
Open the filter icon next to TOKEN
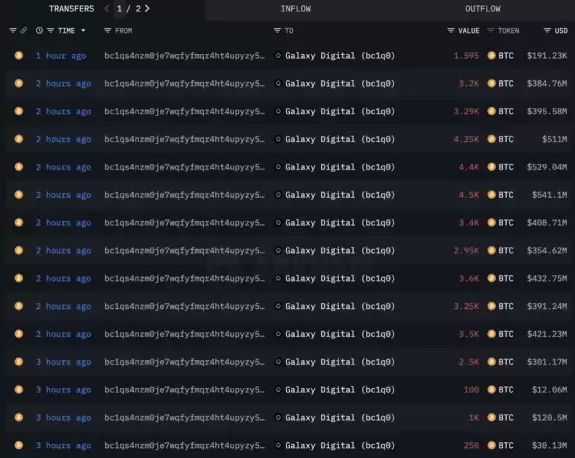pyautogui.click(x=490, y=30)
